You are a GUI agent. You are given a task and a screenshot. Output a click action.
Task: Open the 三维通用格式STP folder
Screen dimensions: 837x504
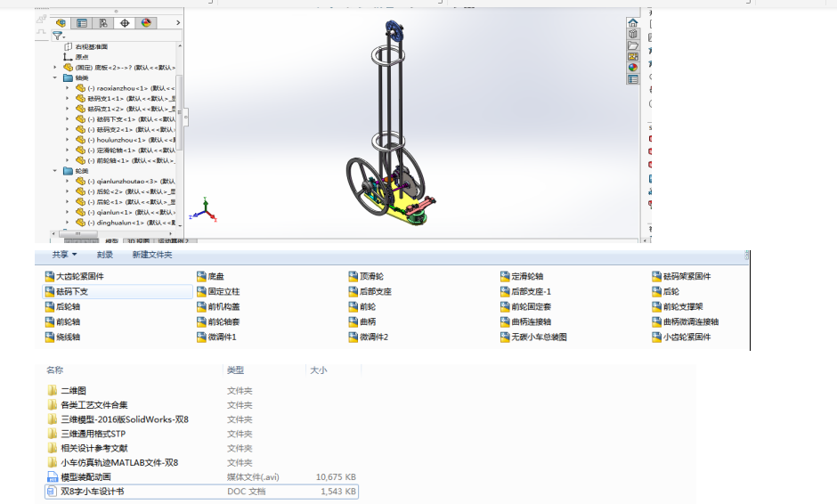point(87,434)
